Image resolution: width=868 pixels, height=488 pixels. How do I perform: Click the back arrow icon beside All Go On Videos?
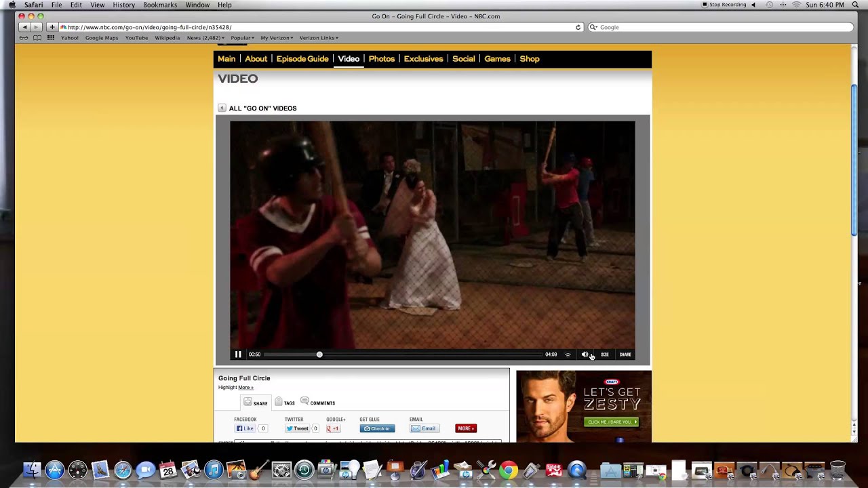tap(222, 108)
